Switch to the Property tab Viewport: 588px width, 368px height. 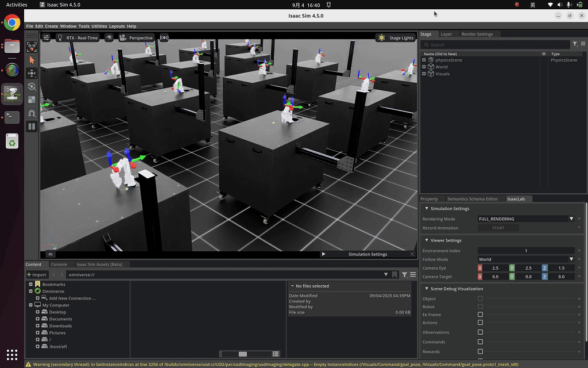pos(429,199)
